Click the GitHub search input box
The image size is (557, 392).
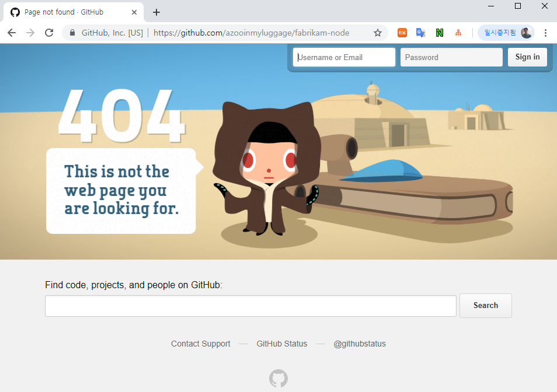(250, 306)
